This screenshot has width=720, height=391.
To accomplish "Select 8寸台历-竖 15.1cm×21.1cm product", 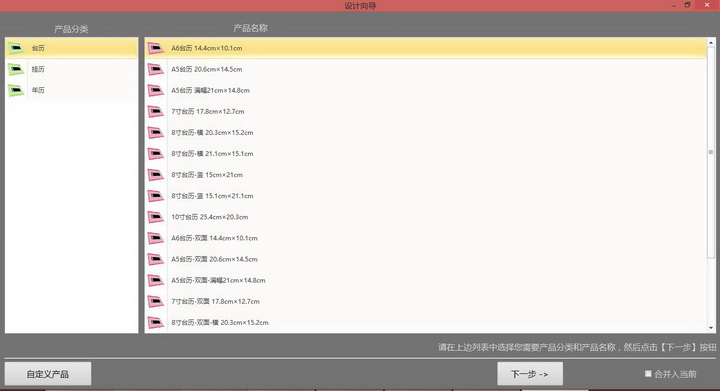I will click(x=426, y=196).
